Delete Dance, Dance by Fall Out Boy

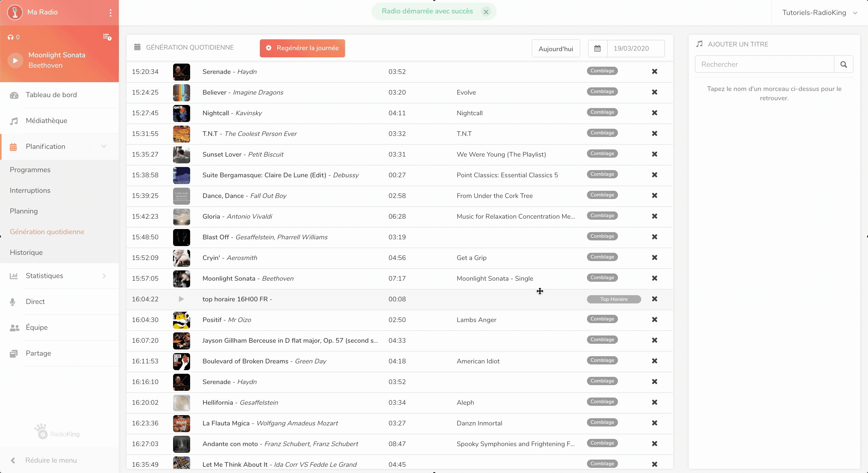click(x=654, y=196)
